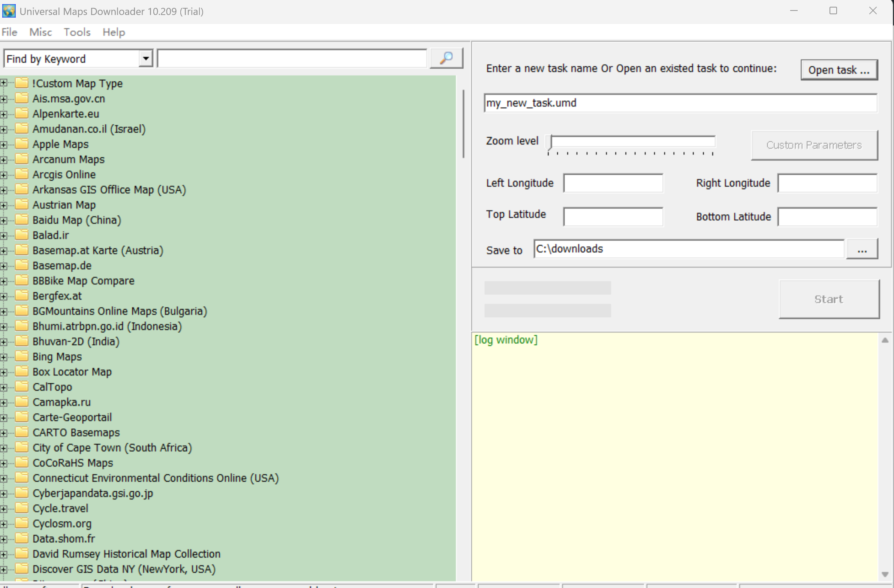The width and height of the screenshot is (894, 588).
Task: Click the Austrian Map folder icon
Action: coord(22,205)
